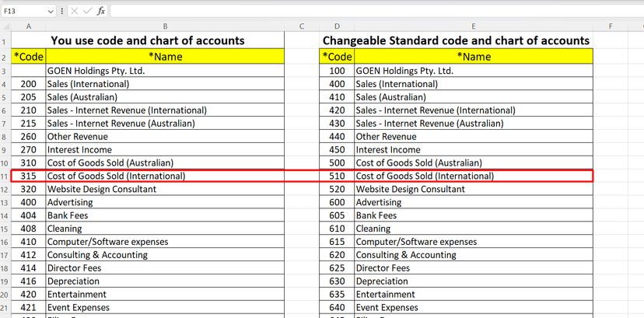Open the Name Box dropdown arrow
This screenshot has height=318, width=644.
tap(51, 12)
